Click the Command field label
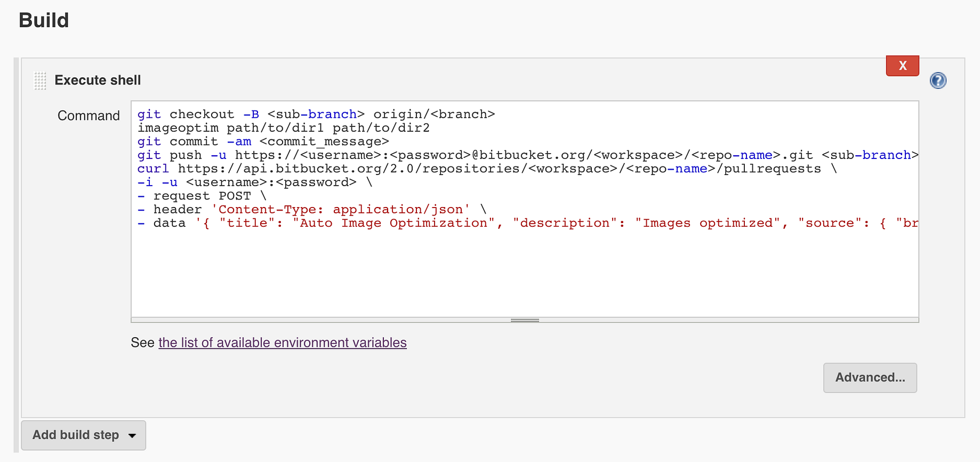 point(89,116)
